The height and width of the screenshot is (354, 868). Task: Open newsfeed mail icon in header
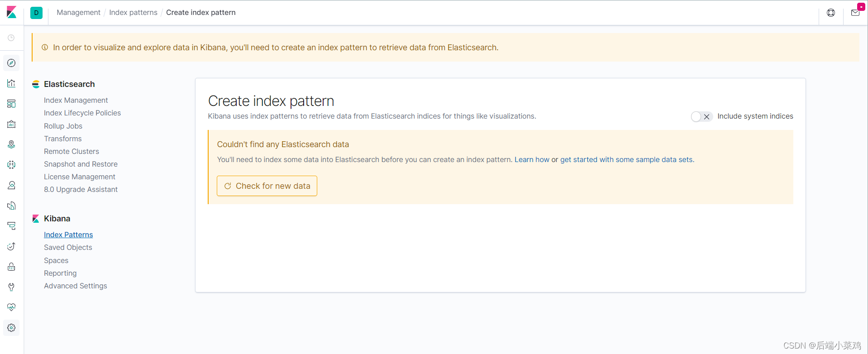[x=855, y=13]
